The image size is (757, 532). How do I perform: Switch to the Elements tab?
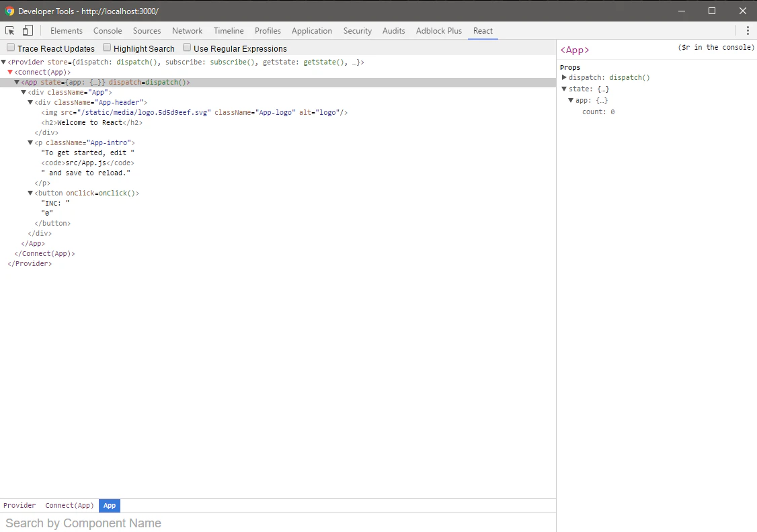point(66,31)
